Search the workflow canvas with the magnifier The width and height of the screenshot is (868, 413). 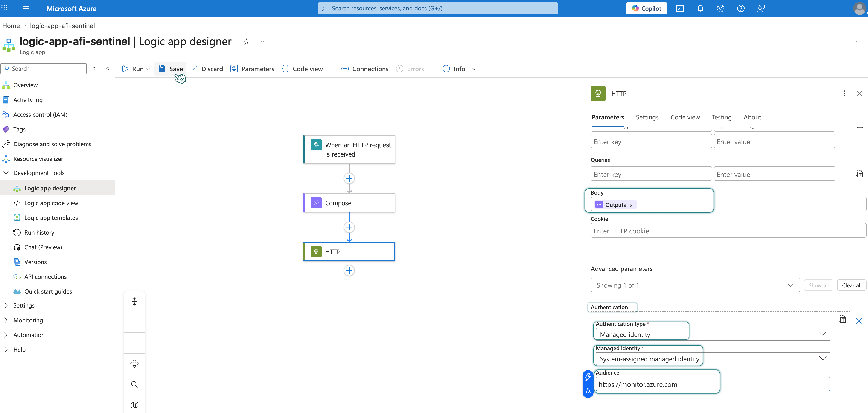(x=134, y=384)
